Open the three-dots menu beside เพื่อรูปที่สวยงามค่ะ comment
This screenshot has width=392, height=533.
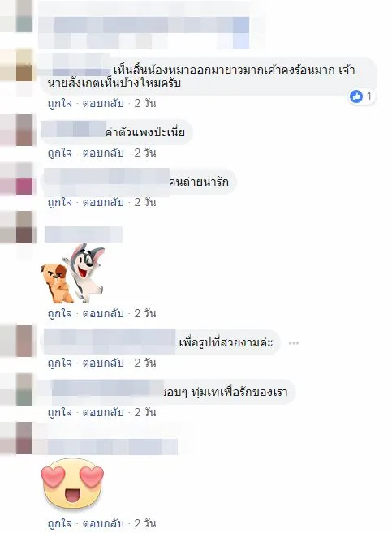click(x=294, y=343)
